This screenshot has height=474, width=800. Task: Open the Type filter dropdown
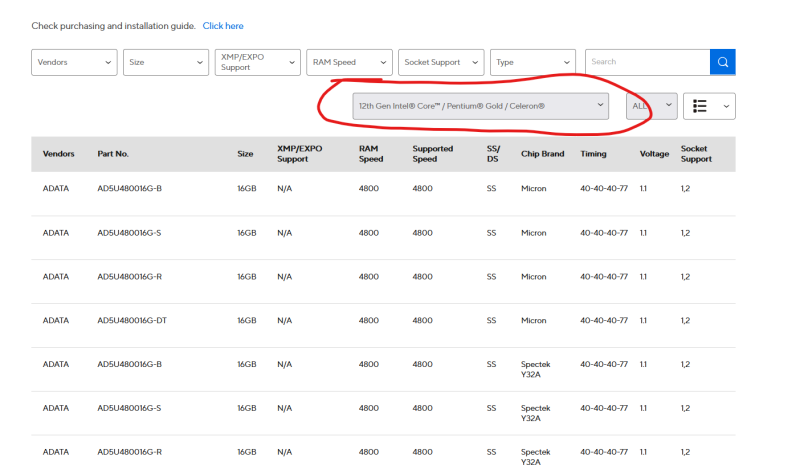tap(533, 62)
